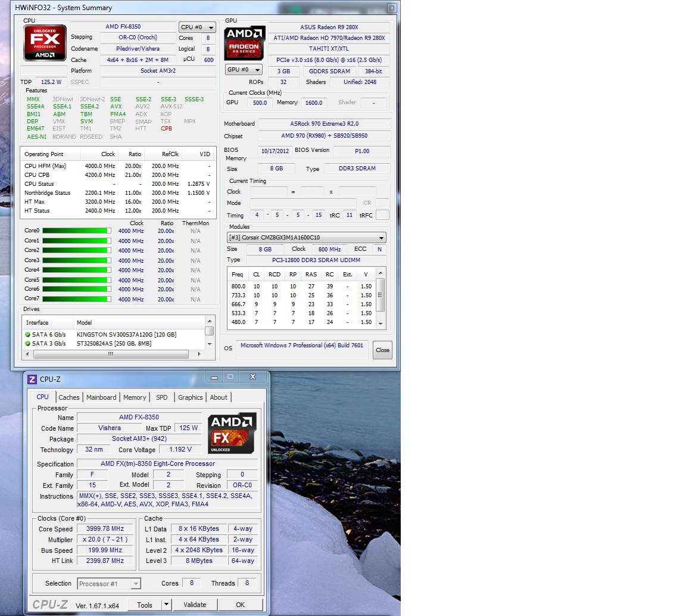
Task: Click the RefClk column header
Action: pos(164,154)
